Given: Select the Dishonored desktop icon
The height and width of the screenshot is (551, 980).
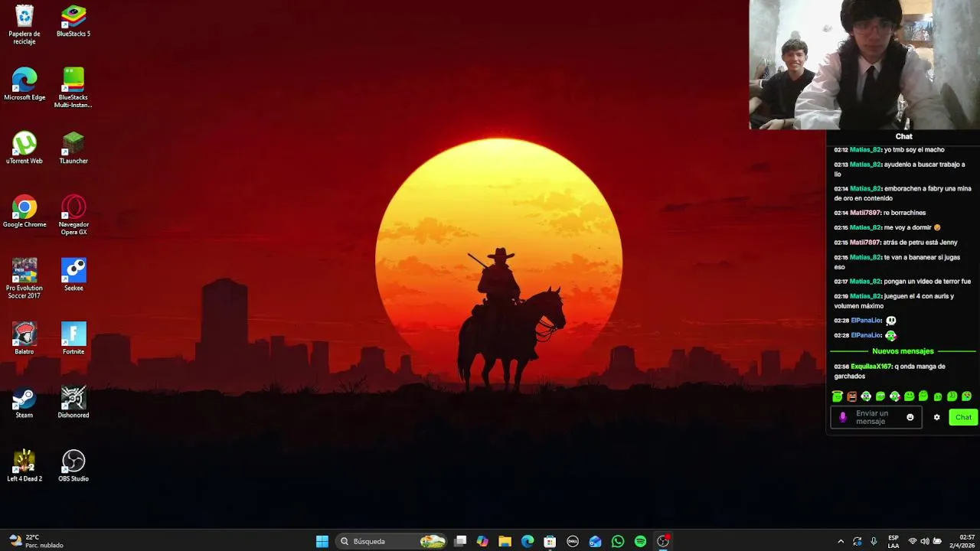Looking at the screenshot, I should (73, 402).
